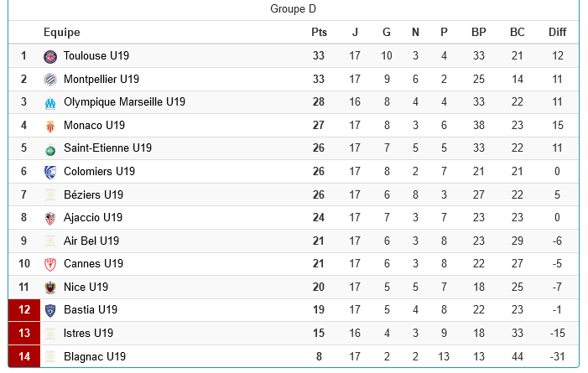Click the Ajaccio U19 club crest
The height and width of the screenshot is (373, 588).
coord(50,218)
